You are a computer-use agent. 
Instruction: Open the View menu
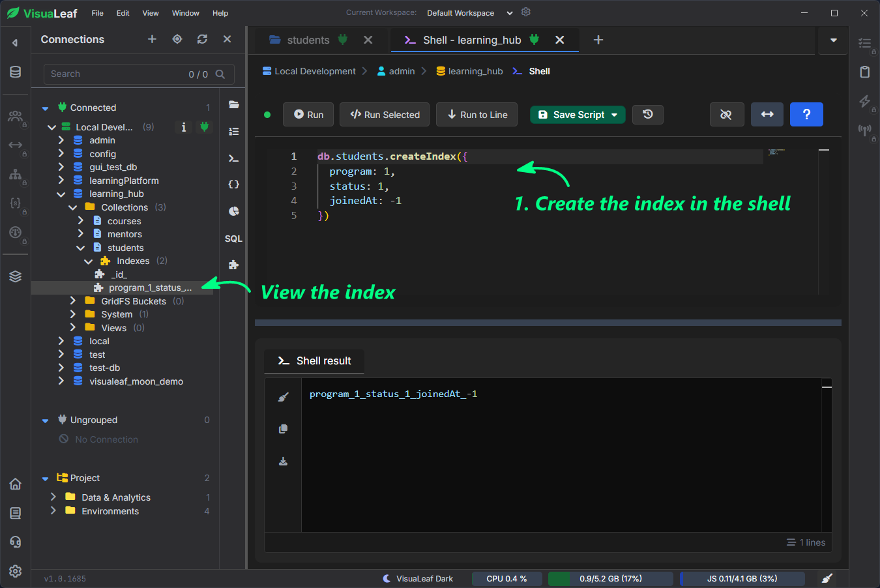[151, 13]
